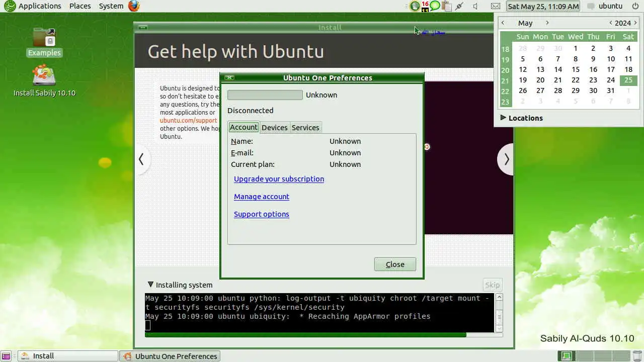The height and width of the screenshot is (362, 644).
Task: Select May 15 in the calendar
Action: click(576, 69)
